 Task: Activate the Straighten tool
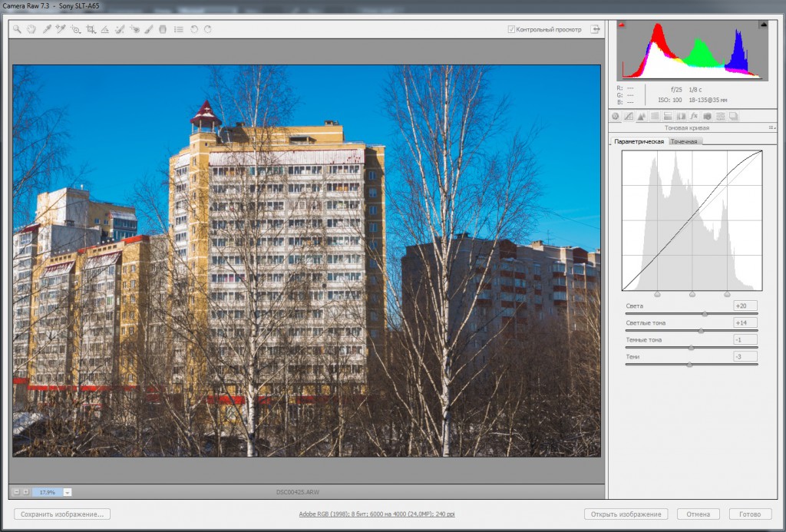(104, 30)
